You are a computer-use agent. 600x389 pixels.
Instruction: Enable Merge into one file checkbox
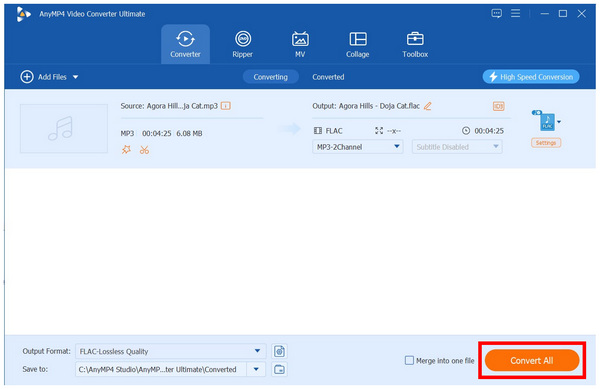pos(409,360)
